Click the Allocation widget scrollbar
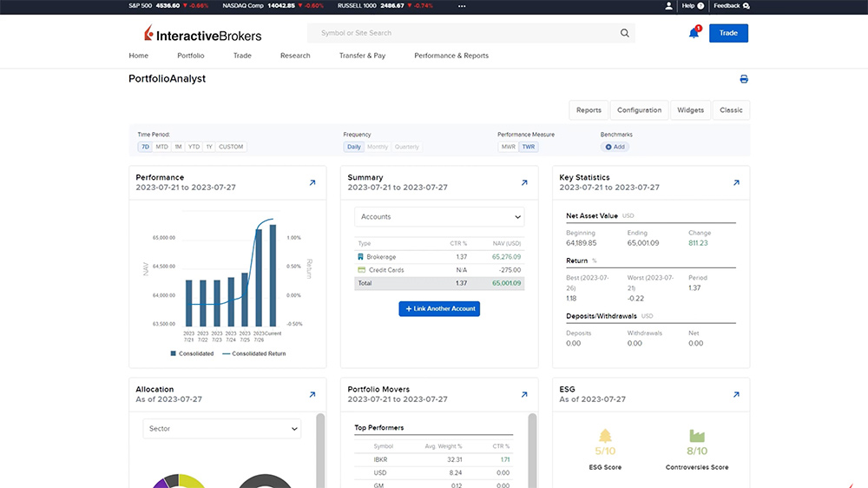This screenshot has height=488, width=868. [x=320, y=450]
